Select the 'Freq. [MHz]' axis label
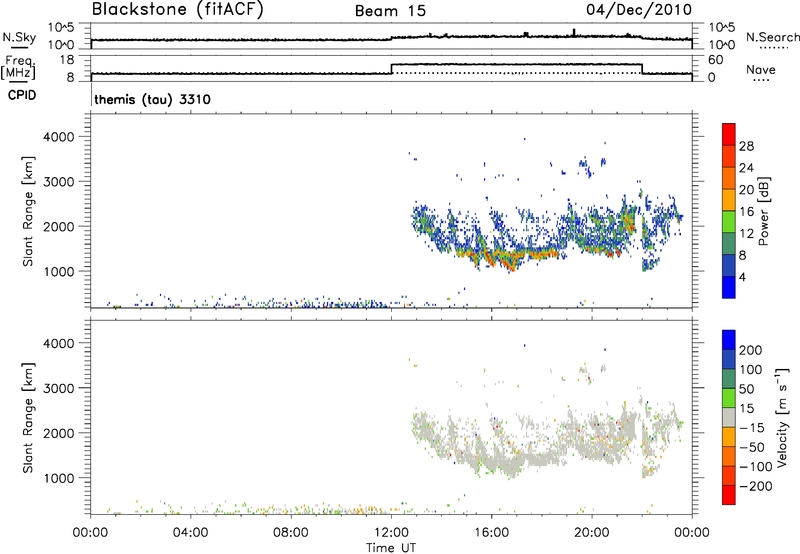 coord(19,67)
